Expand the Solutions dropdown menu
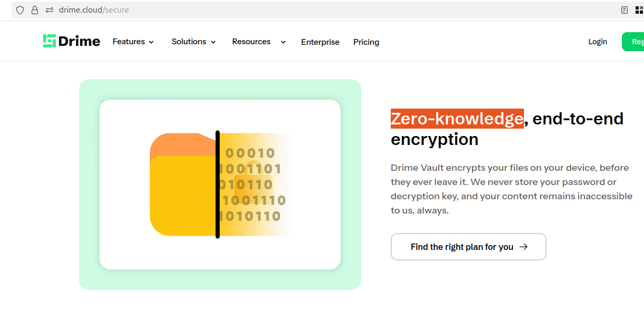The image size is (644, 310). (x=194, y=42)
